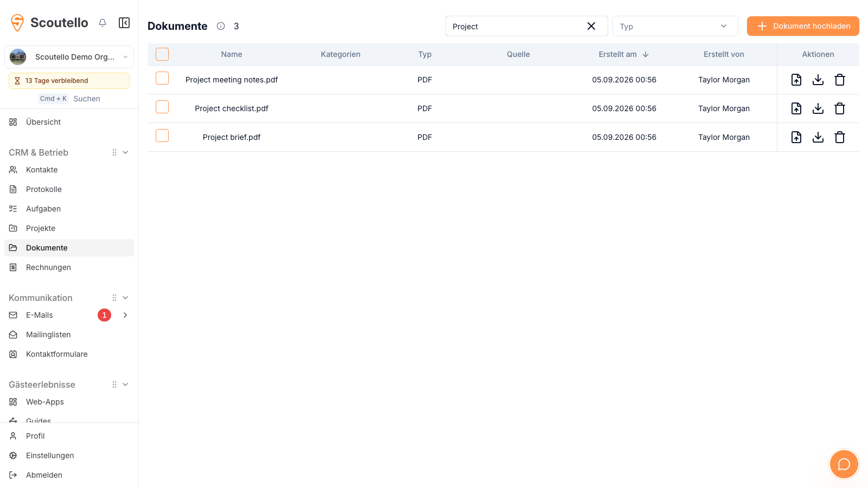Open Kontaktformulare
Screen dimensions: 868x488
[69, 354]
